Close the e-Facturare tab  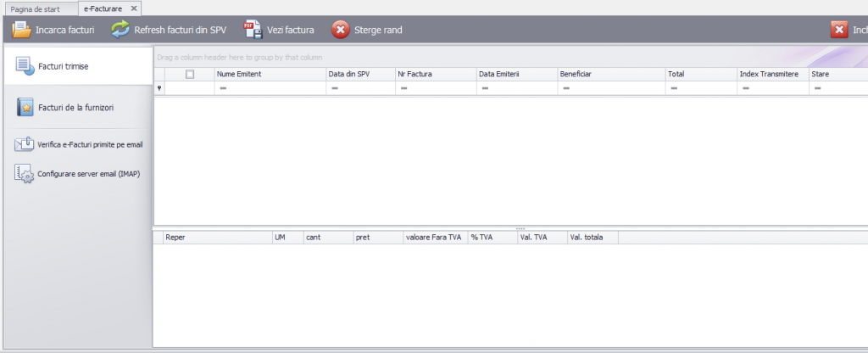point(133,8)
